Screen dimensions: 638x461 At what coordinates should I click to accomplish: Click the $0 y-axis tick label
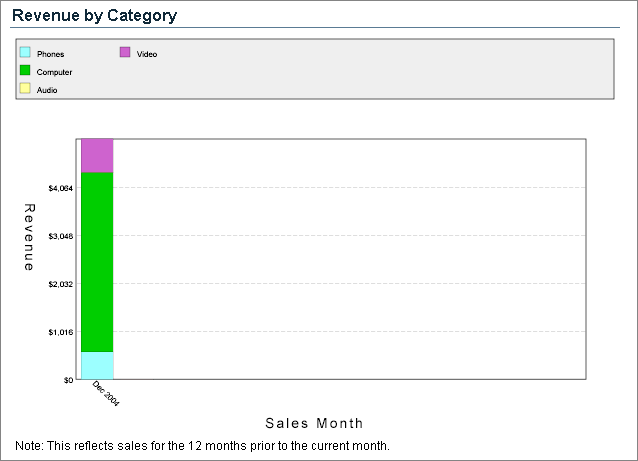point(69,380)
